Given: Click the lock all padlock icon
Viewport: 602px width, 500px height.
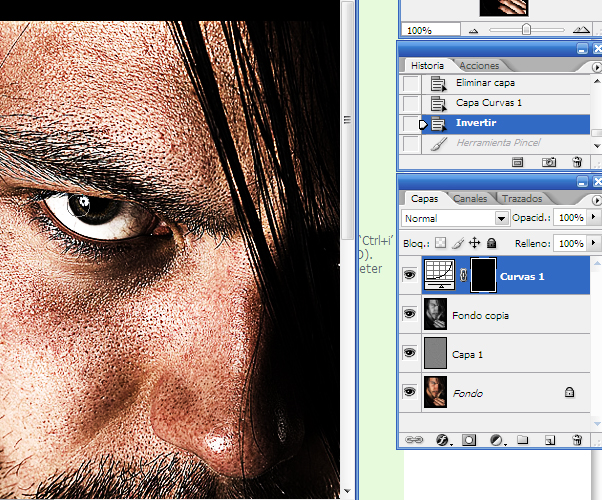Looking at the screenshot, I should pyautogui.click(x=491, y=243).
